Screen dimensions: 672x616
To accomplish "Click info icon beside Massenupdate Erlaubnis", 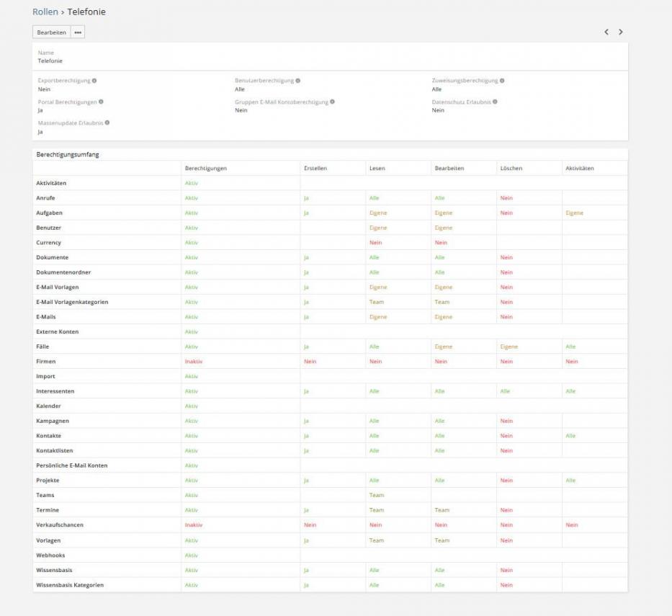I will [x=107, y=122].
